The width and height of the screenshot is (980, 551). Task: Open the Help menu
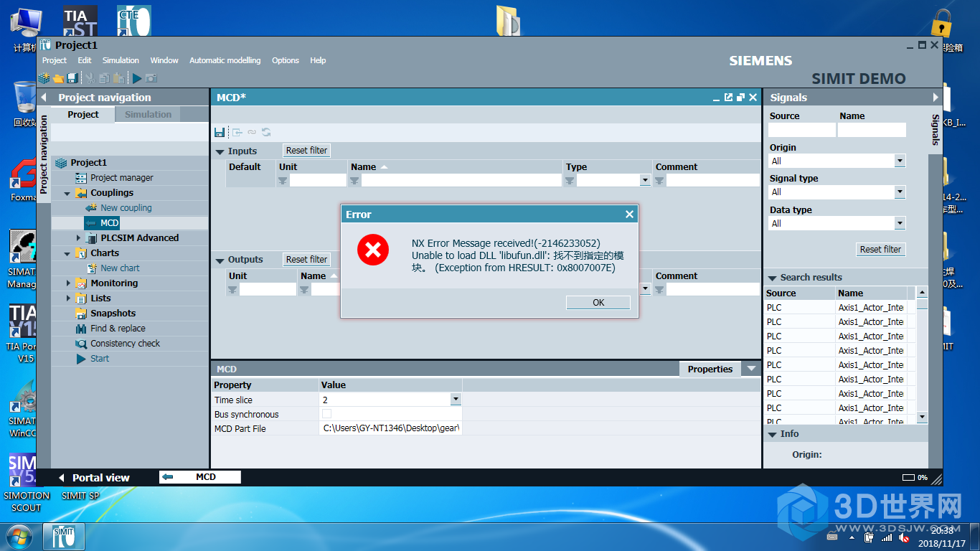pyautogui.click(x=318, y=60)
